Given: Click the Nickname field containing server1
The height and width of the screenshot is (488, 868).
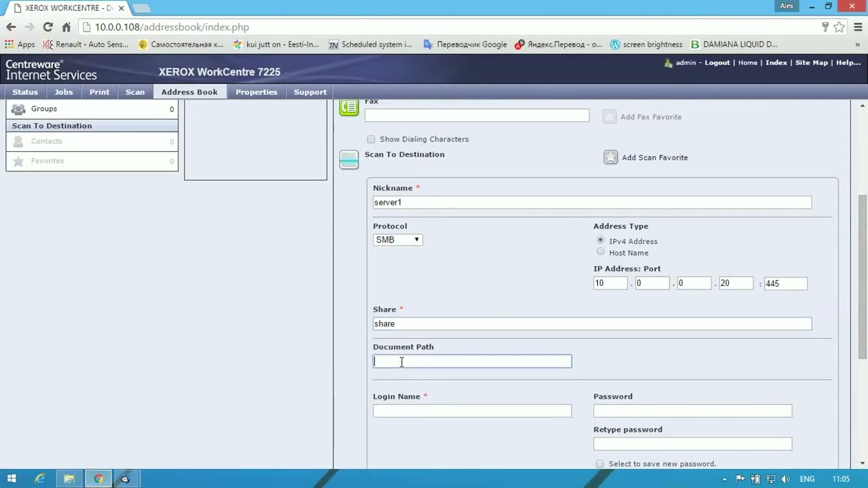Looking at the screenshot, I should pos(592,203).
